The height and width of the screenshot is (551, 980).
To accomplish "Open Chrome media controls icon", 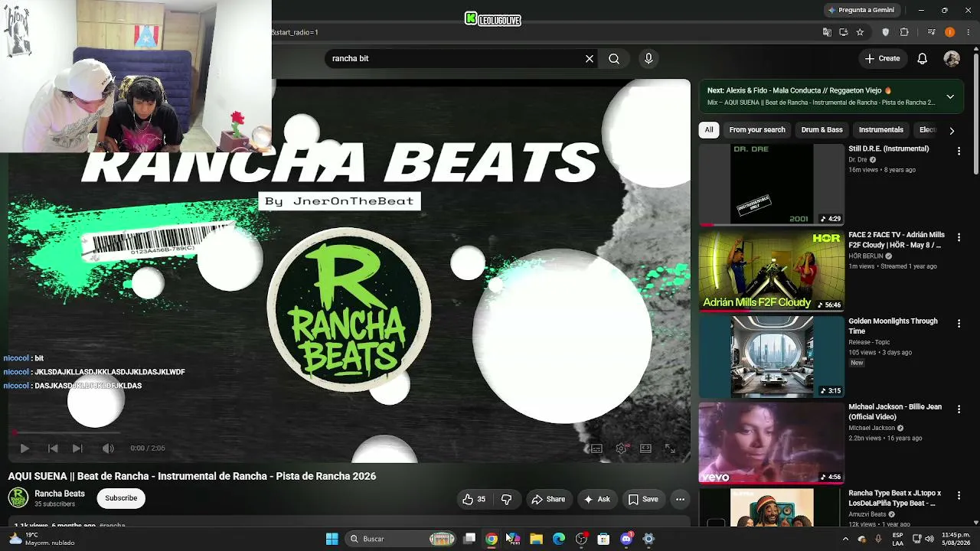I will [931, 32].
